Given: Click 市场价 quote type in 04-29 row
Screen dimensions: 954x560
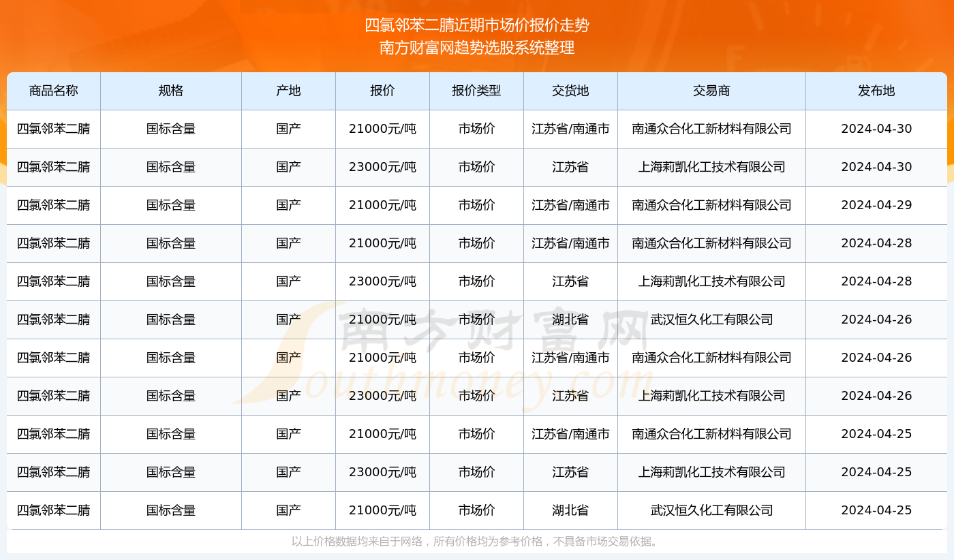Looking at the screenshot, I should point(476,205).
